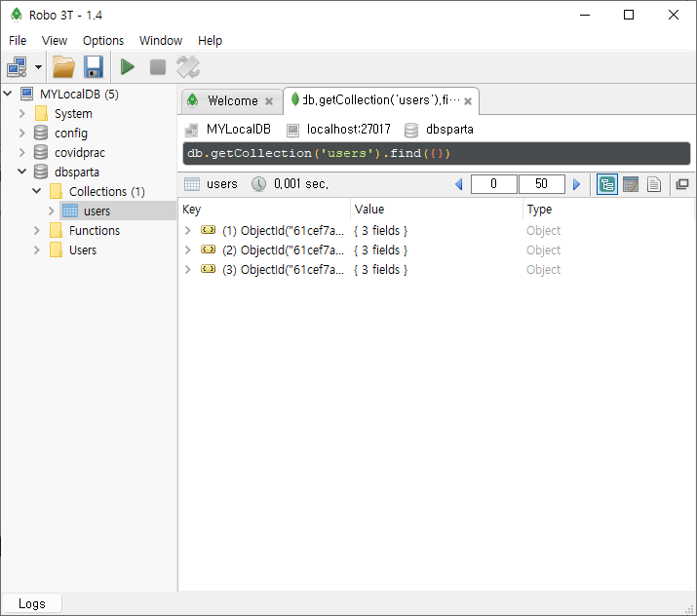Click the MYLocalDB computer icon in tree

coord(26,94)
